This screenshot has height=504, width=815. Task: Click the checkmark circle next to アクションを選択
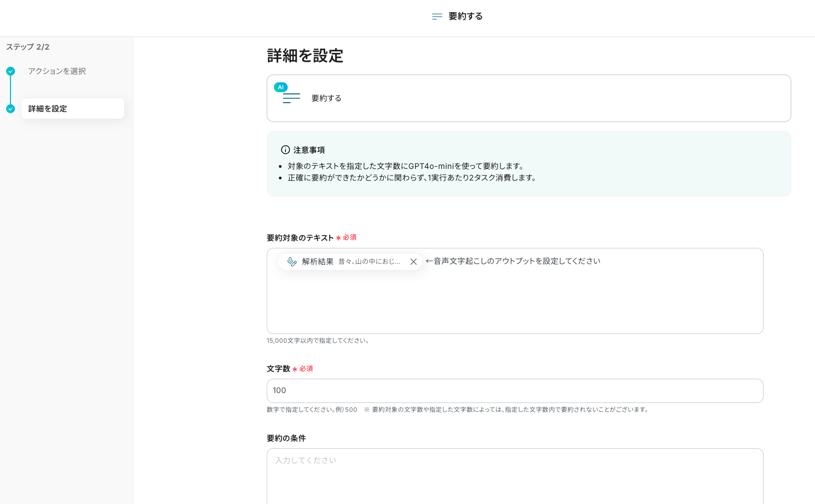click(10, 71)
